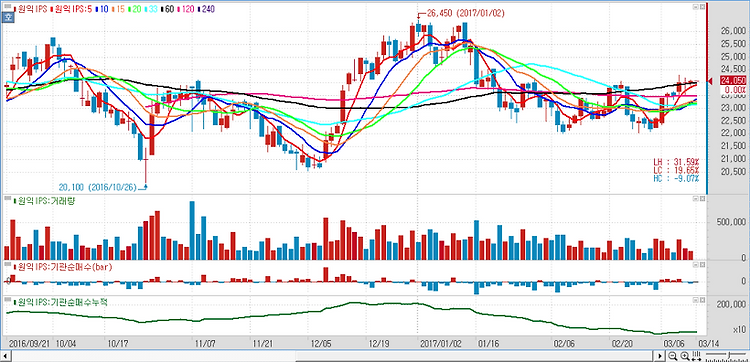Close the price chart panel
Screen dimensions: 750x362
(x=702, y=8)
